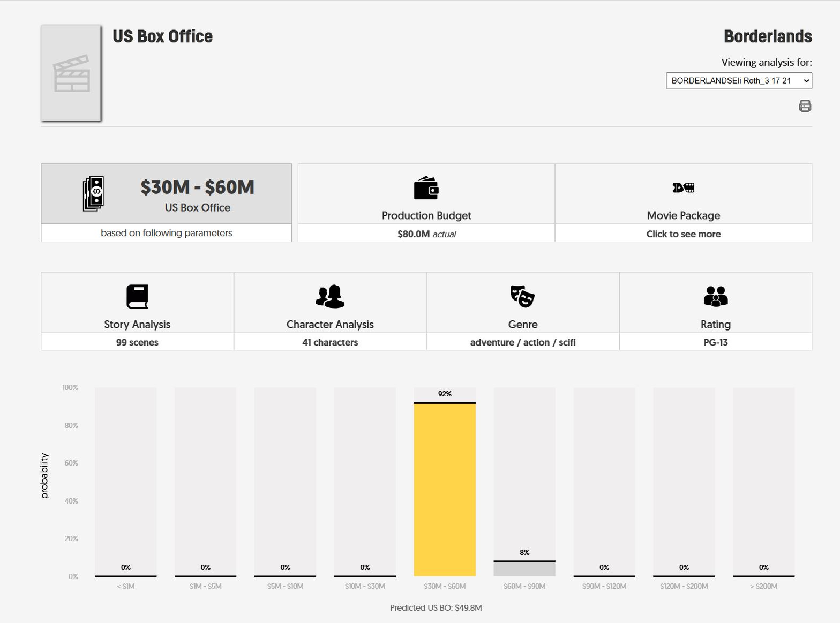Click the '92%' bar label
840x623 pixels.
tap(445, 394)
